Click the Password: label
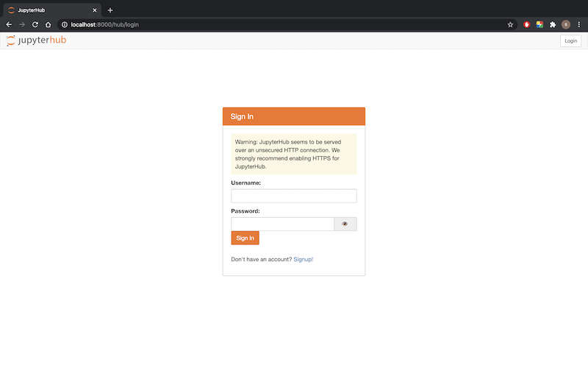Screen dimensions: 588x368 245,211
